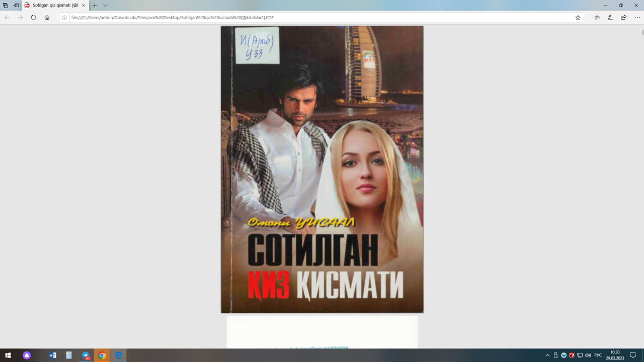
Task: Open the clock and date flyout
Action: click(x=615, y=355)
